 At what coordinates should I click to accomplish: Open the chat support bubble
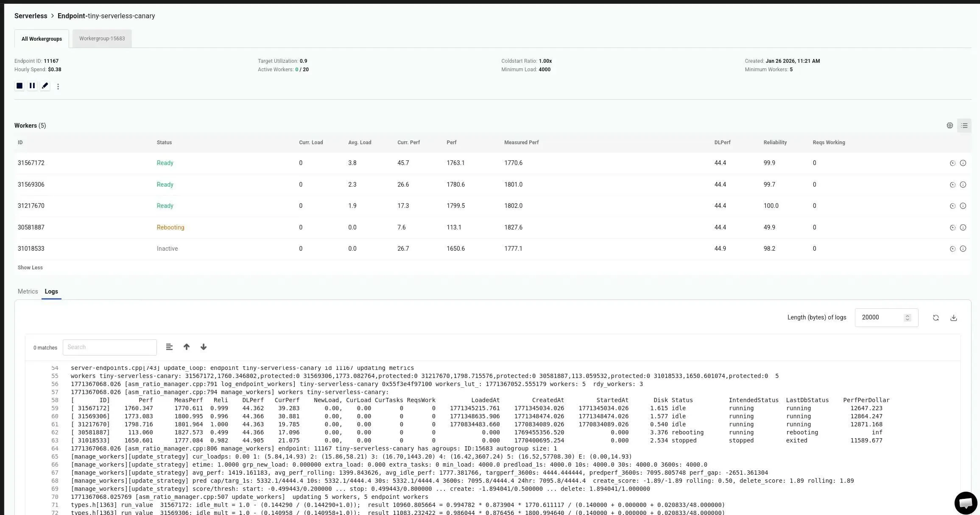966,503
